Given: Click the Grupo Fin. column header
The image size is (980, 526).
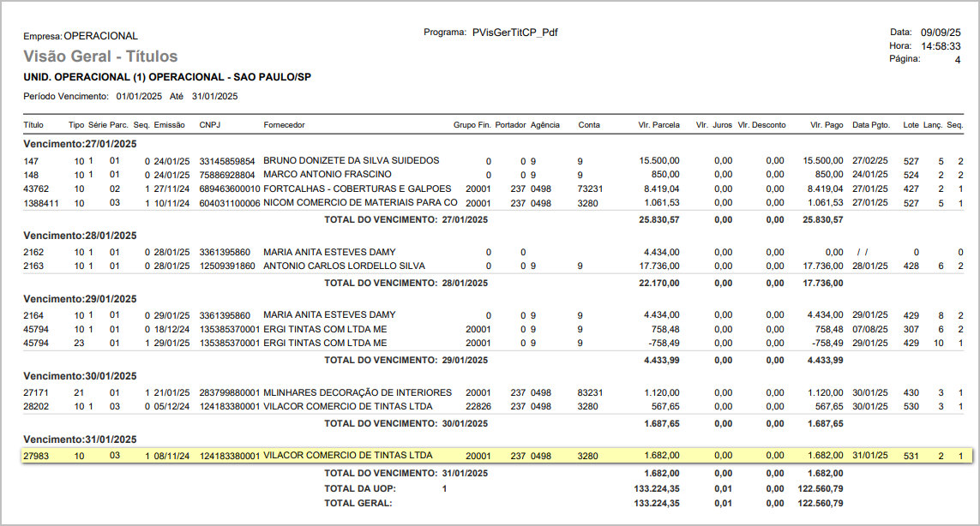Looking at the screenshot, I should click(x=472, y=125).
